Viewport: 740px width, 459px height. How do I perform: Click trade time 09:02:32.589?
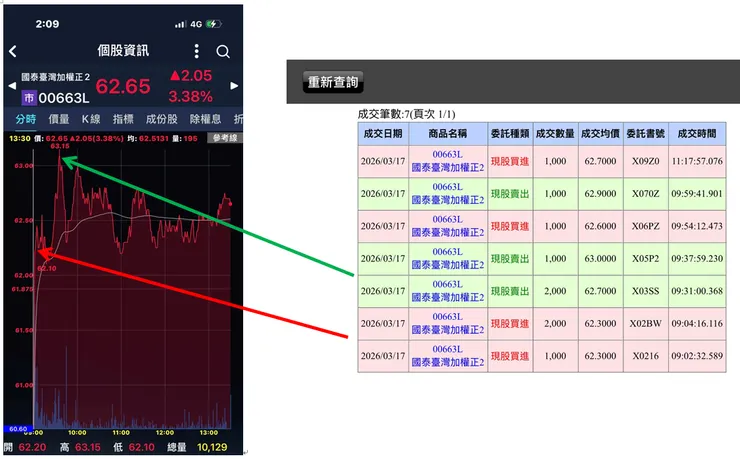coord(697,356)
